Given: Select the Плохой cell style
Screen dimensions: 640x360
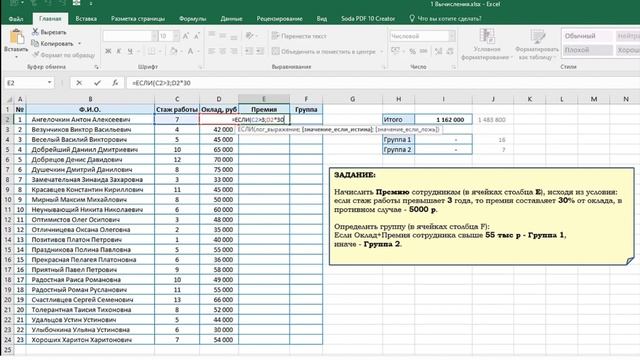Looking at the screenshot, I should [587, 50].
